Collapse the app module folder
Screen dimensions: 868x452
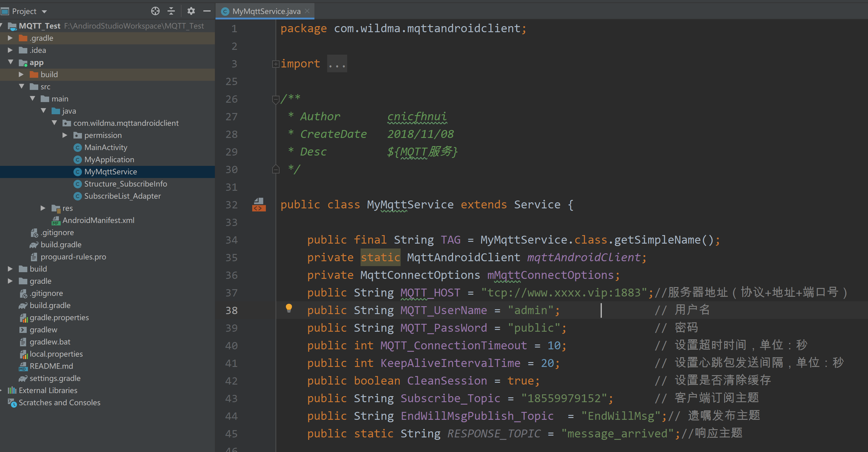(x=11, y=62)
